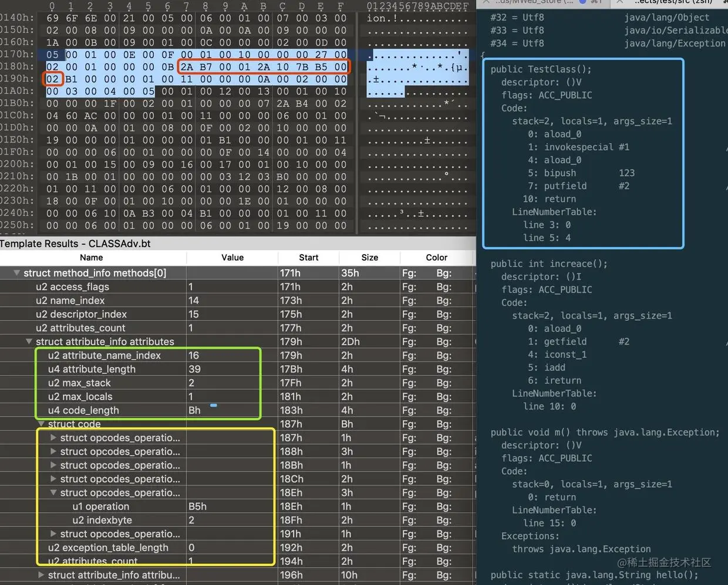Click Bg: color cell of max_stack row
The image size is (728, 585).
click(444, 383)
